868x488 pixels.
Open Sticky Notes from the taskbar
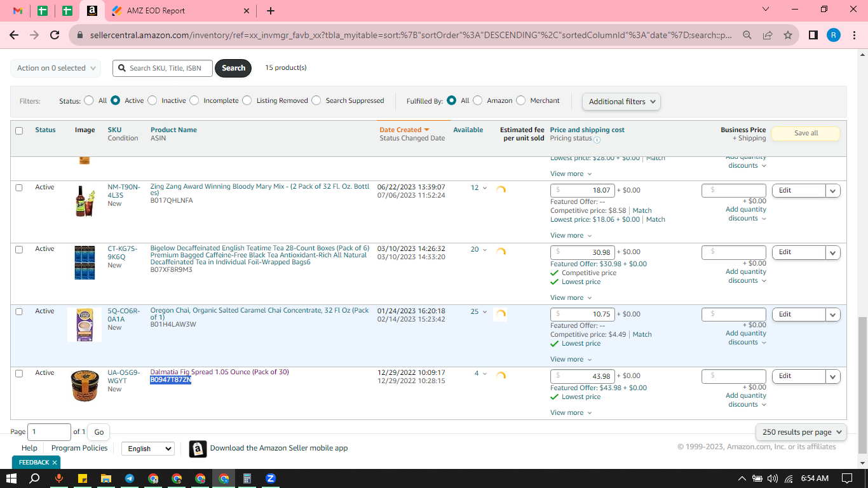coord(82,478)
